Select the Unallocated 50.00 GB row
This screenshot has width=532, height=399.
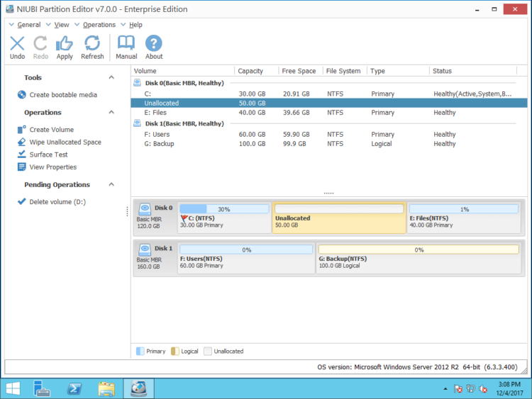coord(329,103)
